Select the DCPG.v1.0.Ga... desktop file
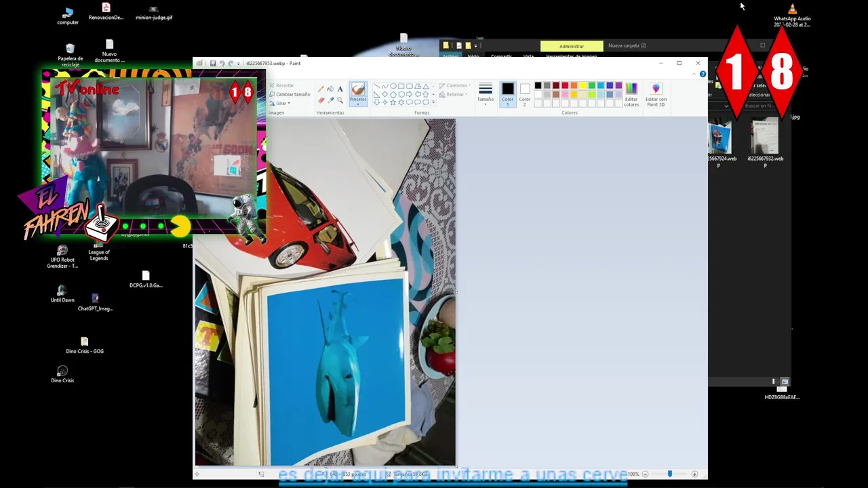The height and width of the screenshot is (488, 868). pos(146,279)
